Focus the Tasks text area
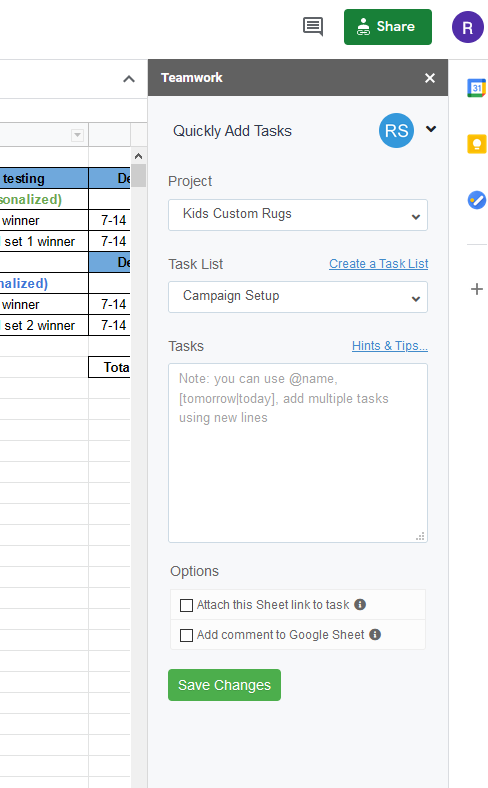488x788 pixels. [x=298, y=453]
